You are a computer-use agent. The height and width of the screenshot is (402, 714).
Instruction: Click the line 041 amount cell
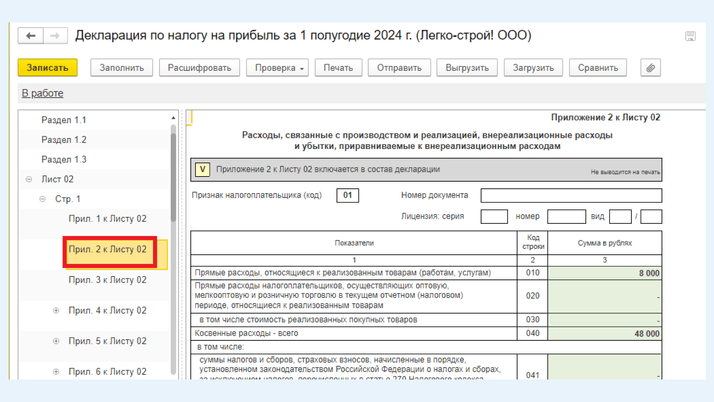click(605, 367)
